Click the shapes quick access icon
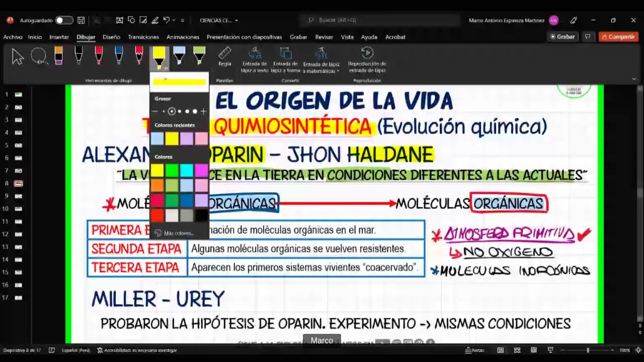644x362 pixels. click(x=131, y=20)
